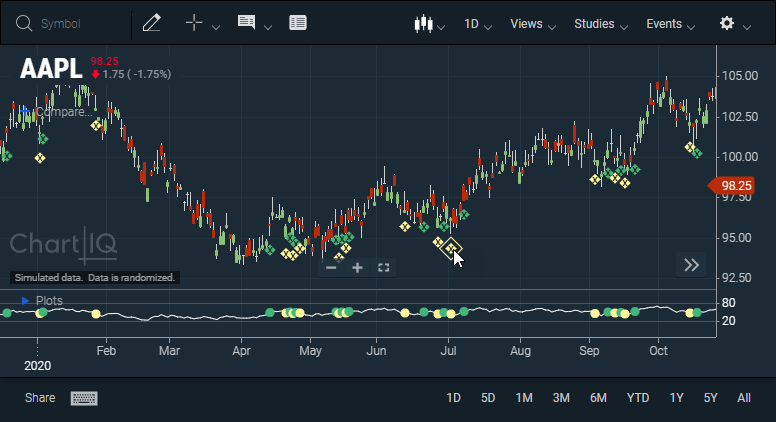The image size is (776, 422).
Task: Toggle the crosshair tool
Action: tap(194, 23)
